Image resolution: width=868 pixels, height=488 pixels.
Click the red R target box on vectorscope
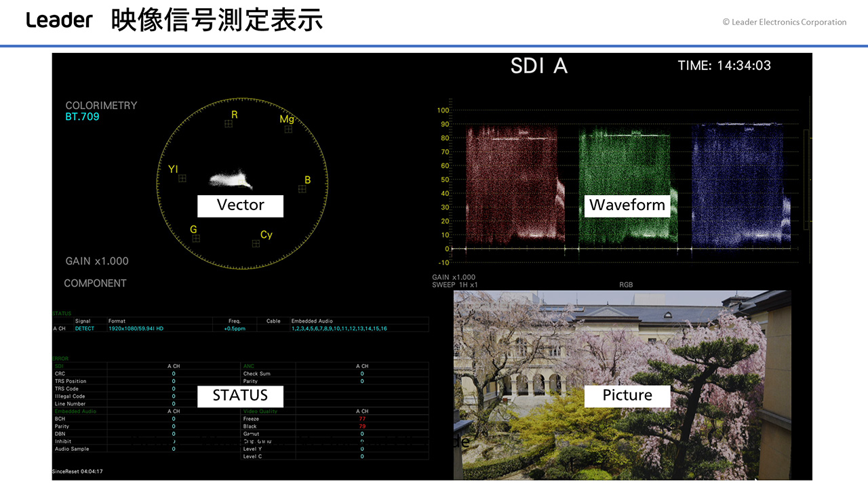click(x=229, y=123)
